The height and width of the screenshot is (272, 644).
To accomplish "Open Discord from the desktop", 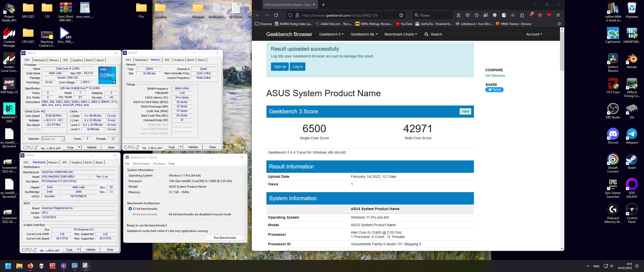I will click(613, 136).
